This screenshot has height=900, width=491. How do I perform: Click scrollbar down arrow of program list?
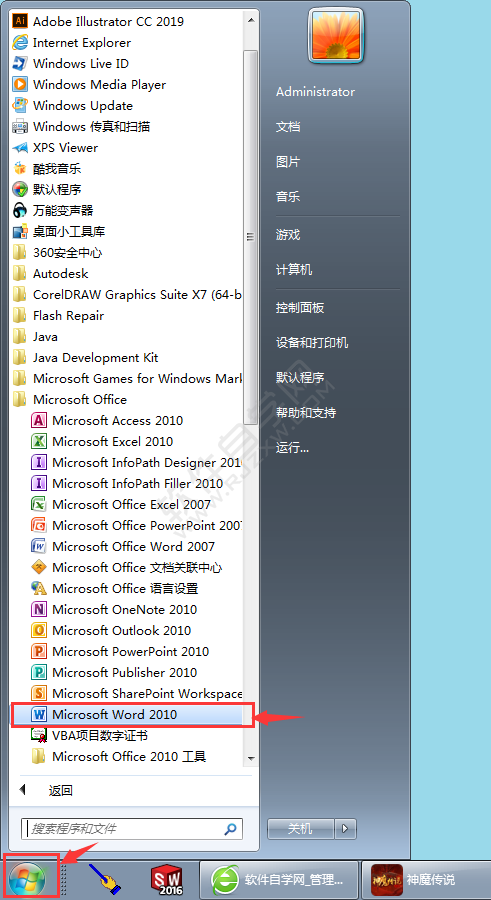point(250,758)
